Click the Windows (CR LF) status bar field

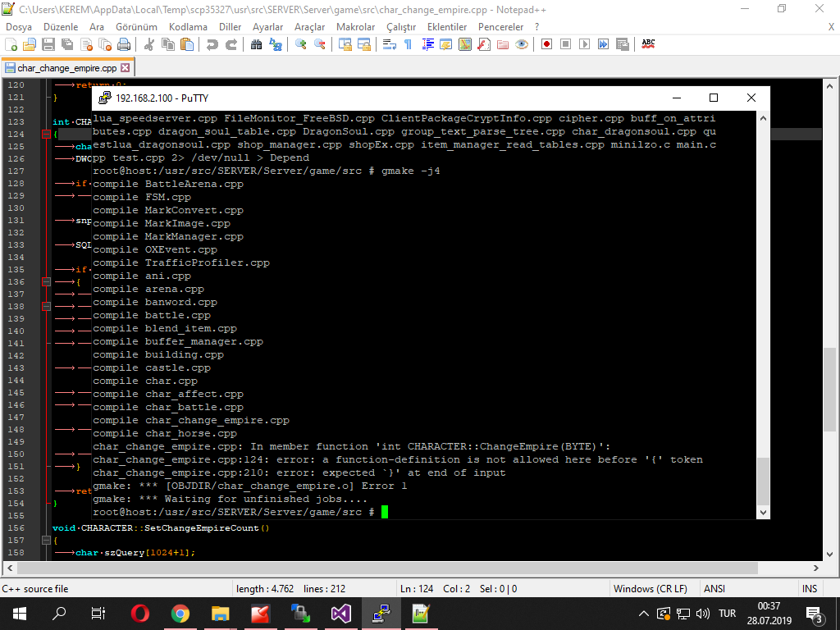point(650,589)
